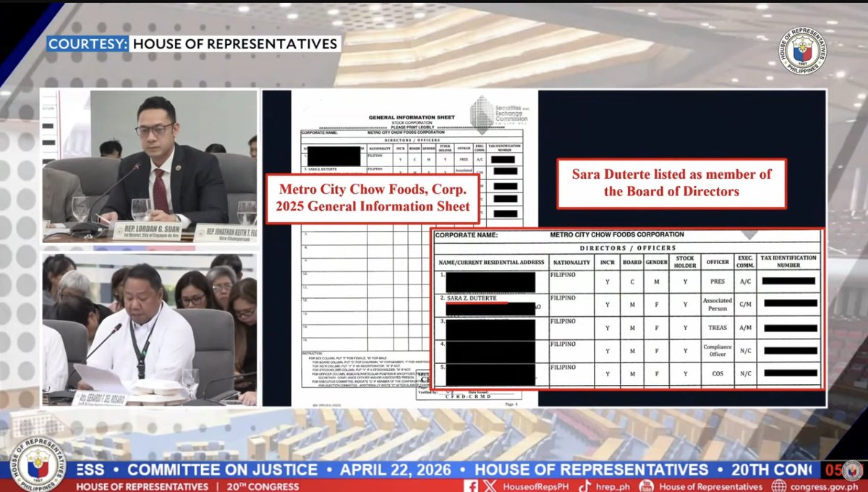
Task: Click the 'TAX IDENTIFICATION NUMBER' column header in the enlarged table
Action: click(789, 260)
